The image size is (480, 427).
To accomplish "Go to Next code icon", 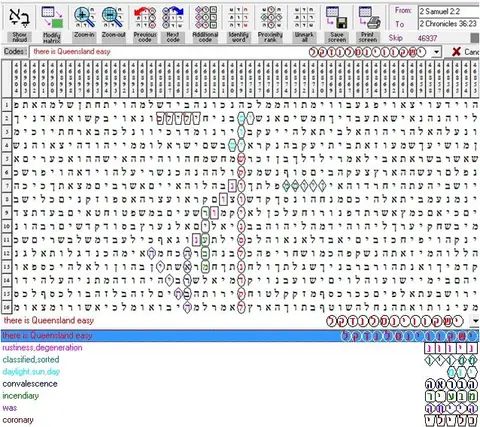I will coord(173,17).
